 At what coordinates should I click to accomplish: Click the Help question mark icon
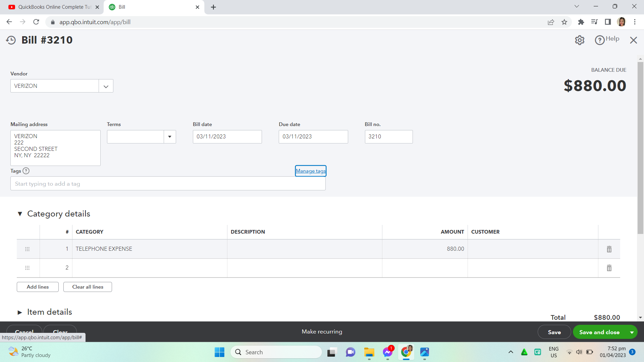point(599,40)
